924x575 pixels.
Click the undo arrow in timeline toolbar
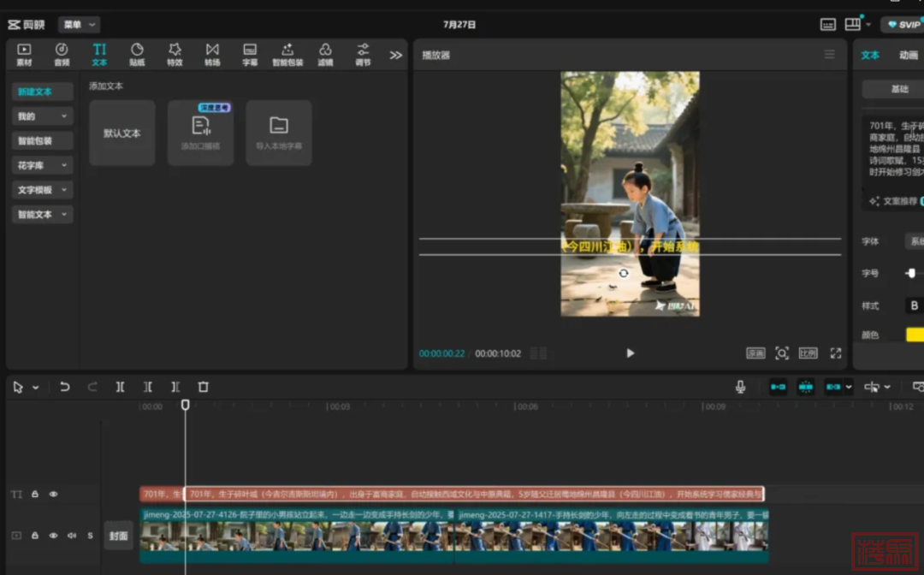[65, 387]
